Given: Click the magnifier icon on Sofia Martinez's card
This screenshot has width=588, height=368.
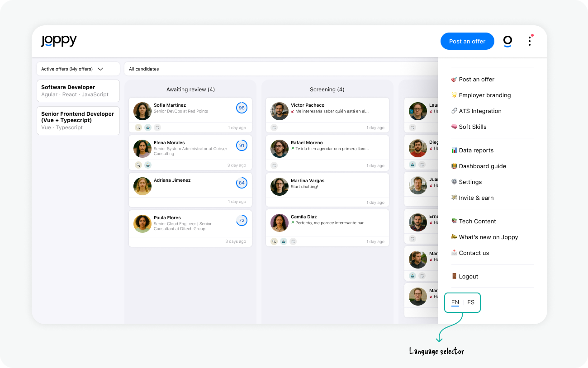Looking at the screenshot, I should (138, 127).
